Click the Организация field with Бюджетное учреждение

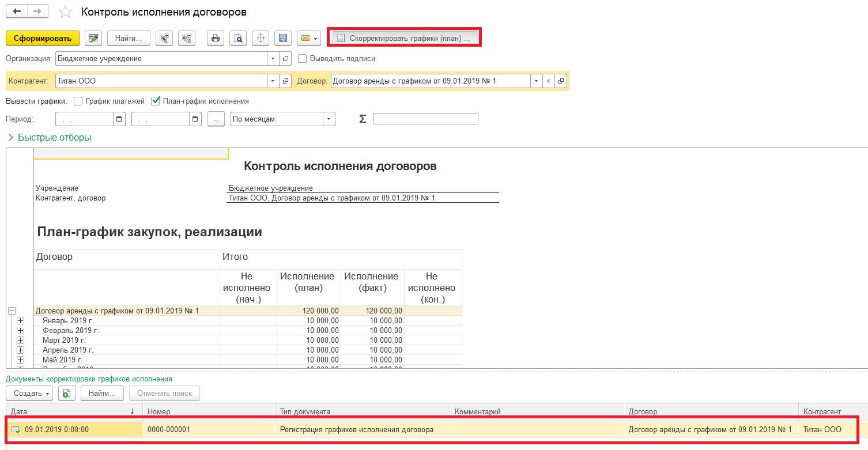click(x=162, y=58)
